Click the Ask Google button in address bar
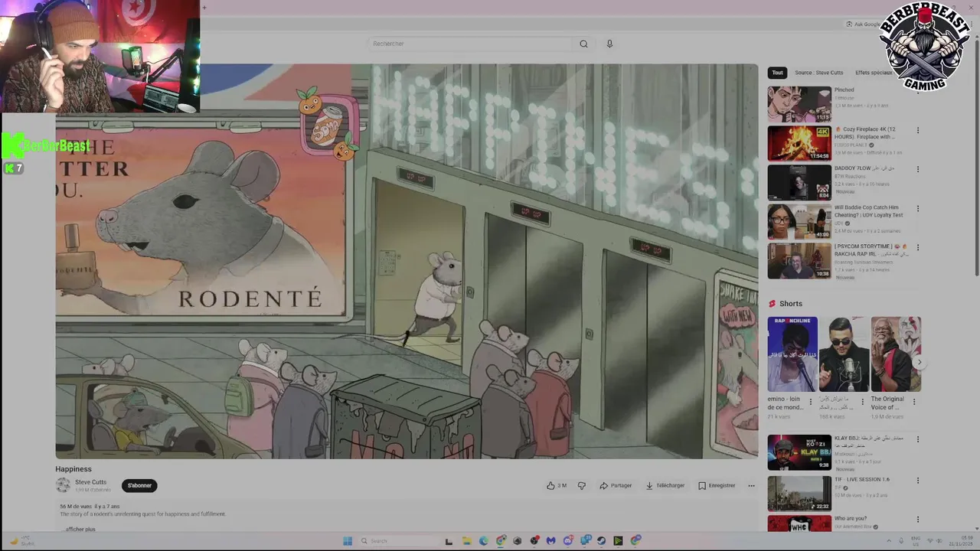This screenshot has width=980, height=551. [x=864, y=24]
